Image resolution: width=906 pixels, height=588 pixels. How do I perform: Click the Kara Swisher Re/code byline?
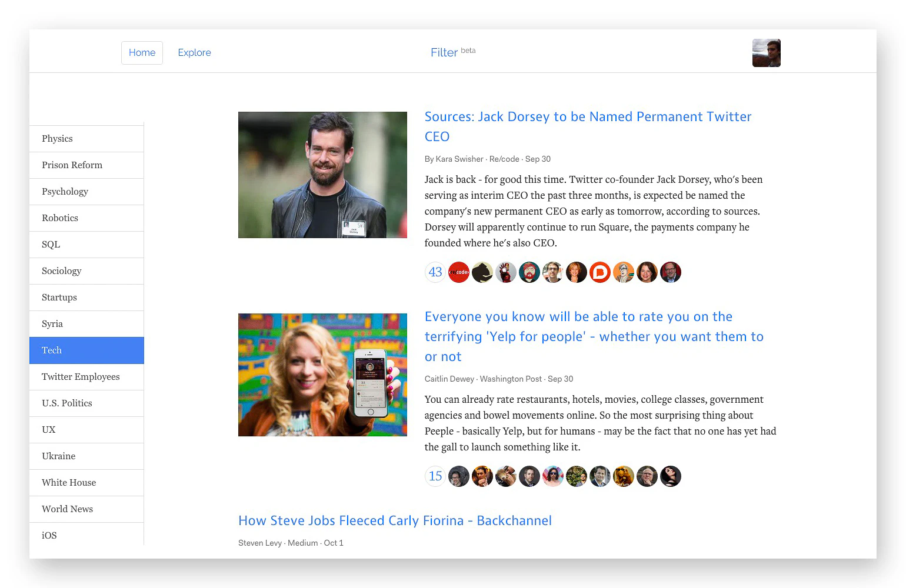tap(488, 159)
